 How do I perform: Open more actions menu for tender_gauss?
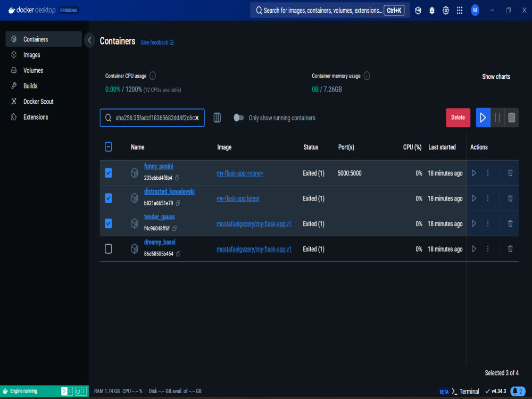coord(488,223)
